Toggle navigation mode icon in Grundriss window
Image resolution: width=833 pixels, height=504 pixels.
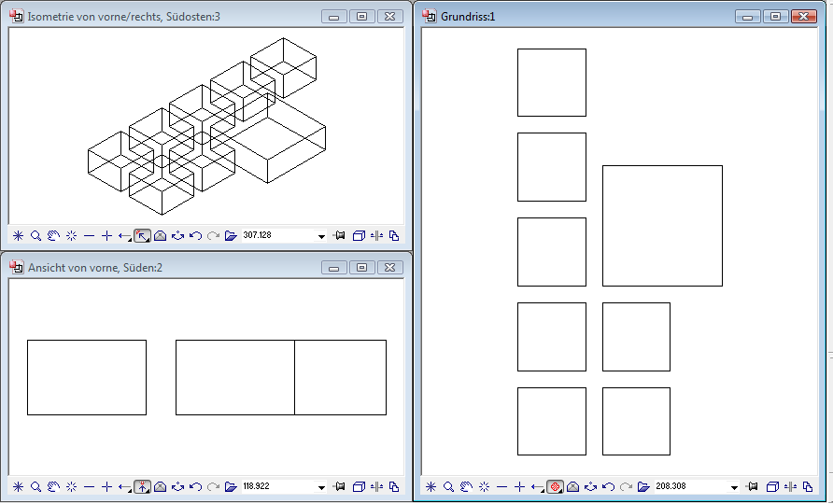pyautogui.click(x=572, y=486)
